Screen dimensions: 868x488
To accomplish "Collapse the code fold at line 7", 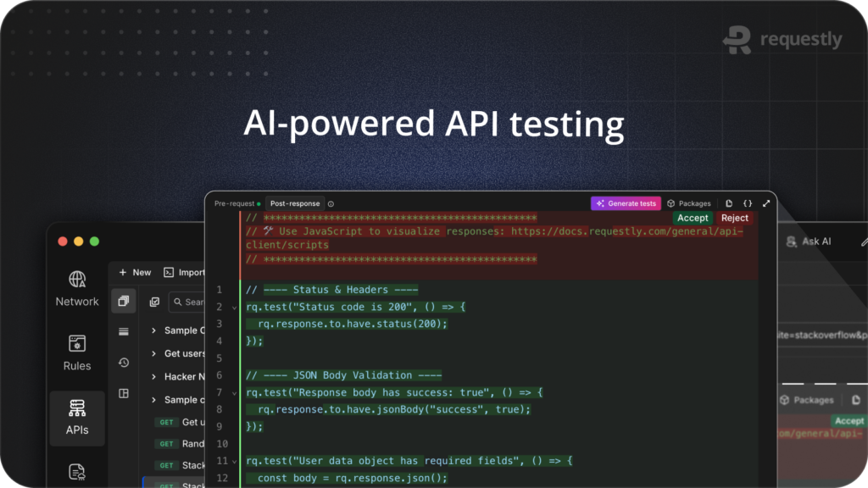I will (x=234, y=392).
